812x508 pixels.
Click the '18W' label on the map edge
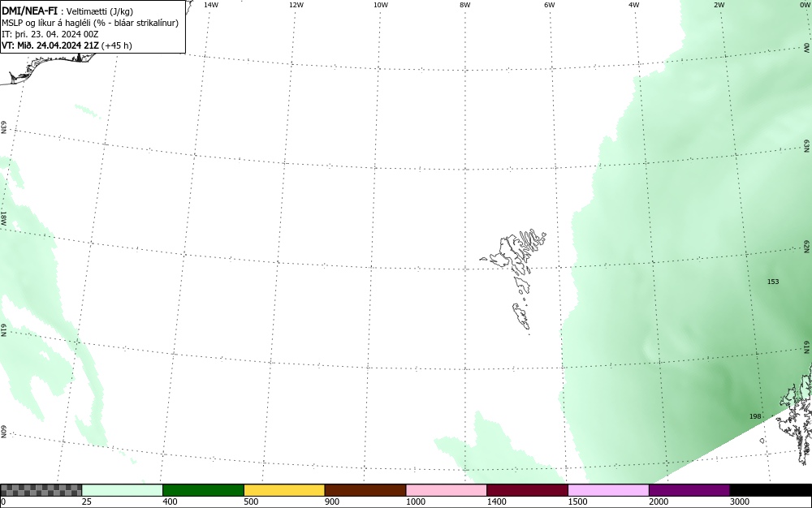[3, 217]
